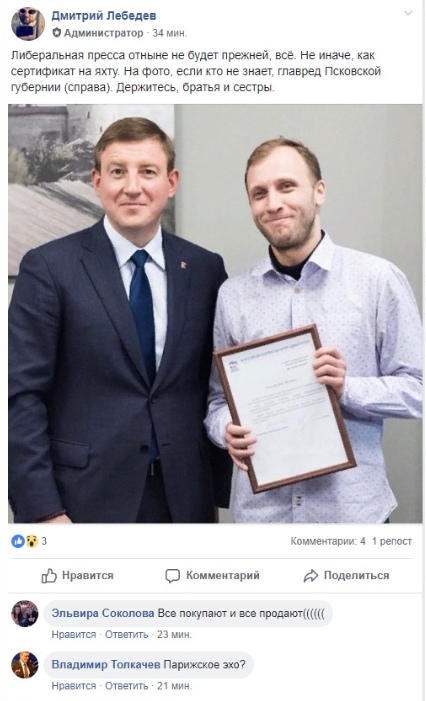Open the 34 мин. post timestamp
Image resolution: width=426 pixels, height=701 pixels.
(x=169, y=33)
